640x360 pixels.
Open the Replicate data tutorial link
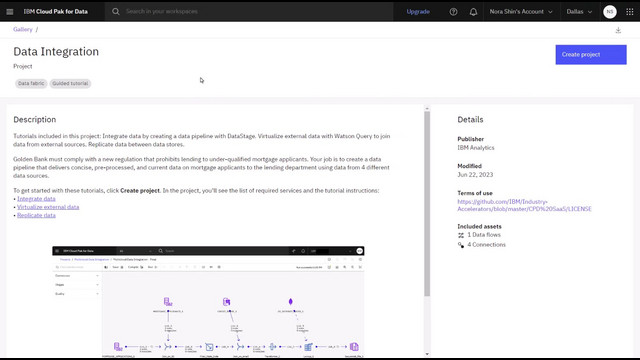click(x=36, y=215)
